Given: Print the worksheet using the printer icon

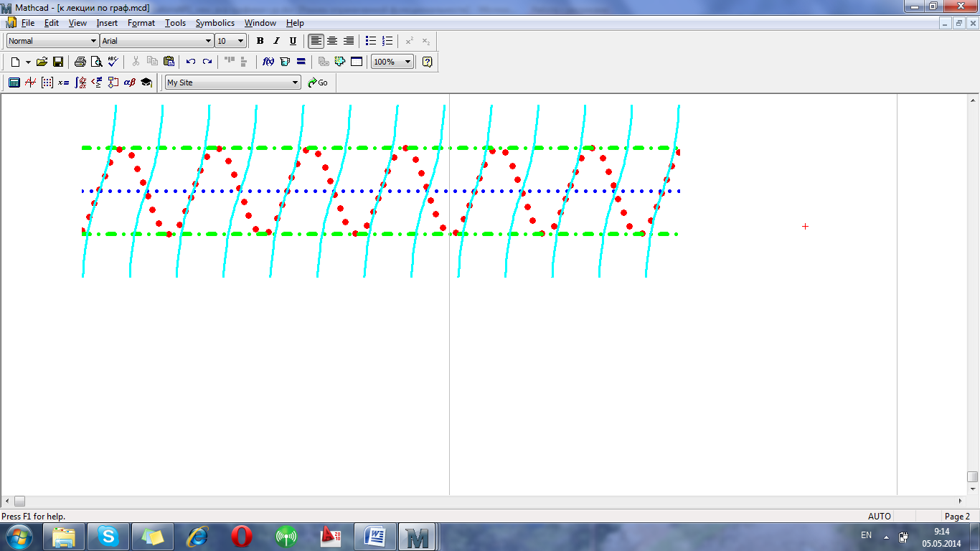Looking at the screenshot, I should click(80, 62).
